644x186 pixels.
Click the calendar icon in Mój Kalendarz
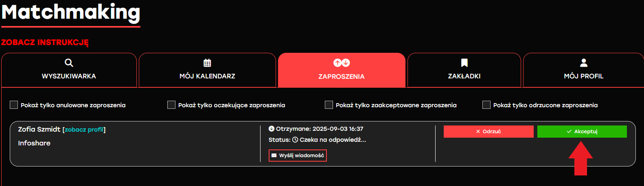point(207,63)
